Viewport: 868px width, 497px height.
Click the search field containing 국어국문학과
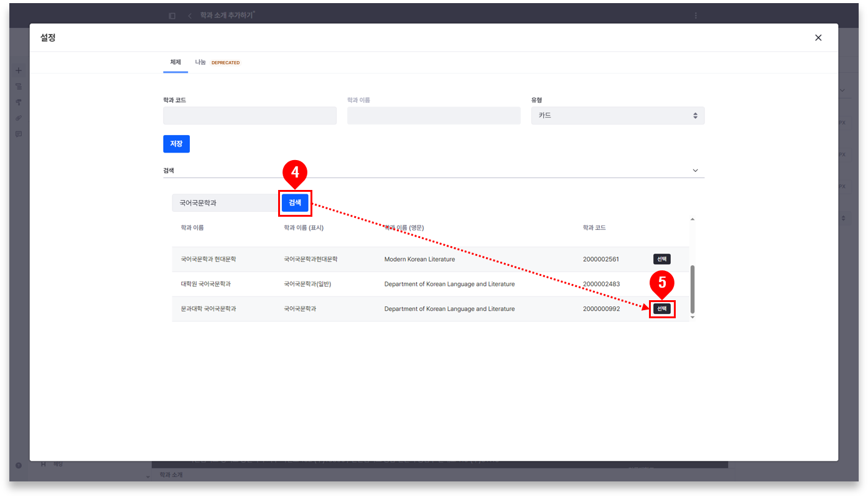pyautogui.click(x=225, y=203)
